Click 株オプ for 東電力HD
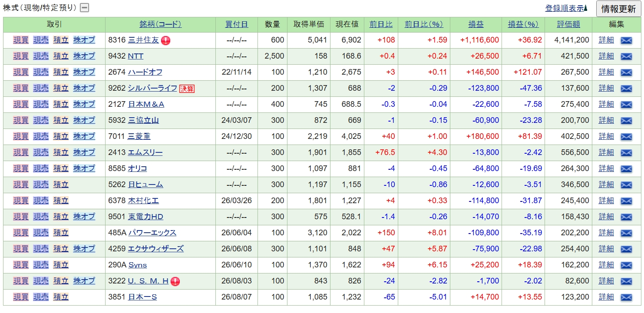Viewport: 644px width, 313px height. click(x=84, y=217)
